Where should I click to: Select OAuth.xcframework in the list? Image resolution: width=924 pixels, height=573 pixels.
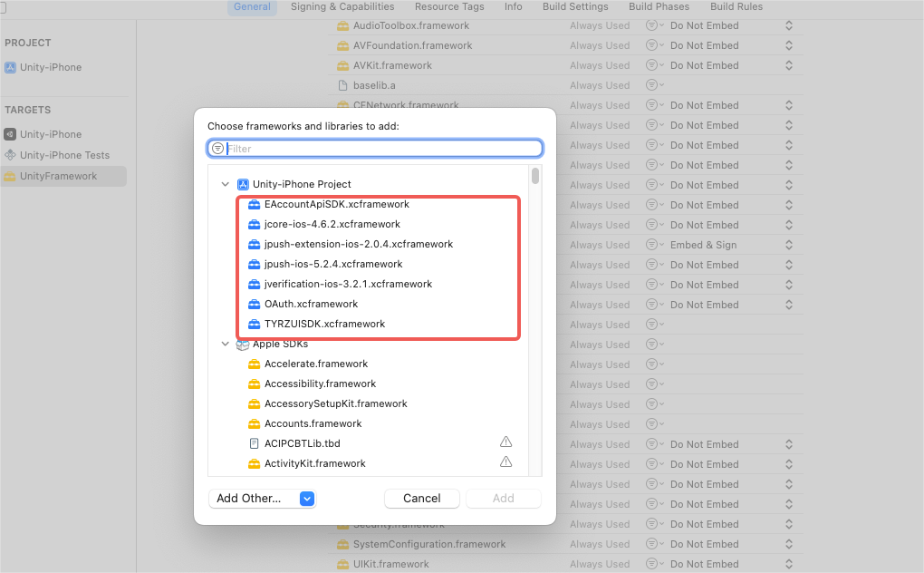[311, 305]
